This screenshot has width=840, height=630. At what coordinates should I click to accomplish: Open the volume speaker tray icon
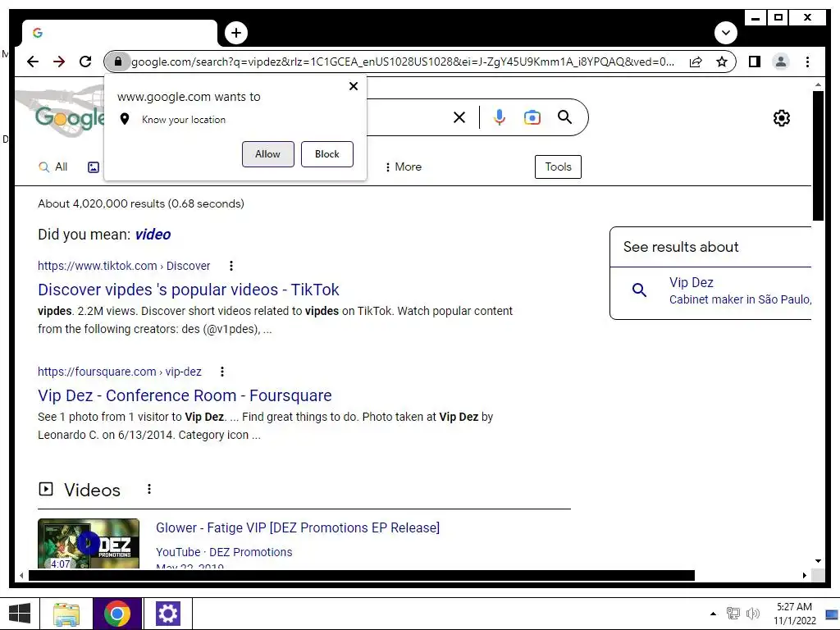[753, 614]
